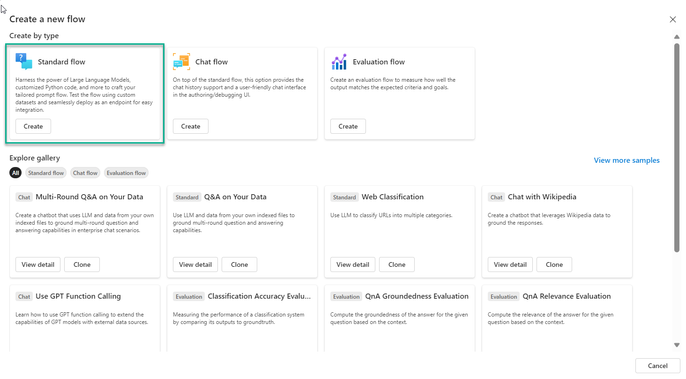This screenshot has height=379, width=686.
Task: Click the vertical scrollbar thumb
Action: tap(677, 147)
